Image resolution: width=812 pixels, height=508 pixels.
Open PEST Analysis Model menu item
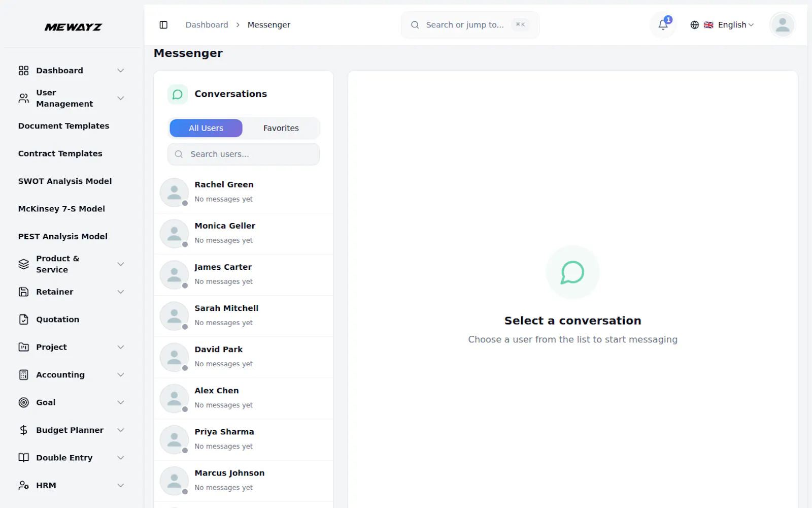click(63, 237)
